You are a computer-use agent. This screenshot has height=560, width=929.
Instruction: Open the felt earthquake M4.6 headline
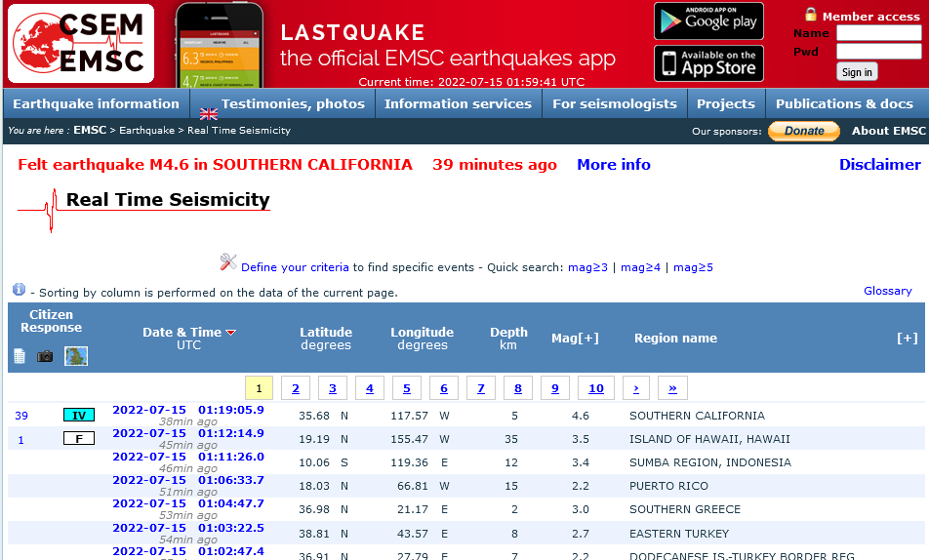point(215,165)
